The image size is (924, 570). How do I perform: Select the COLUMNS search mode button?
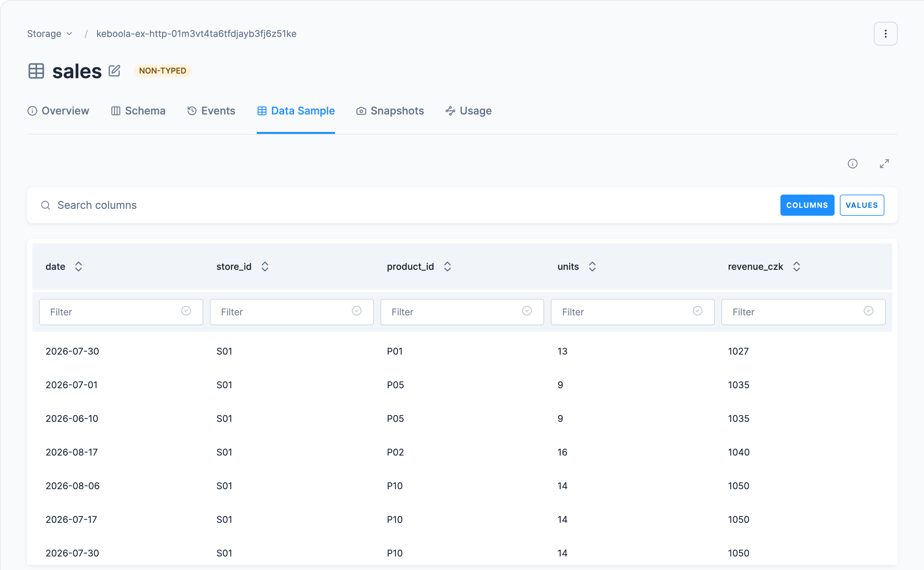click(807, 205)
